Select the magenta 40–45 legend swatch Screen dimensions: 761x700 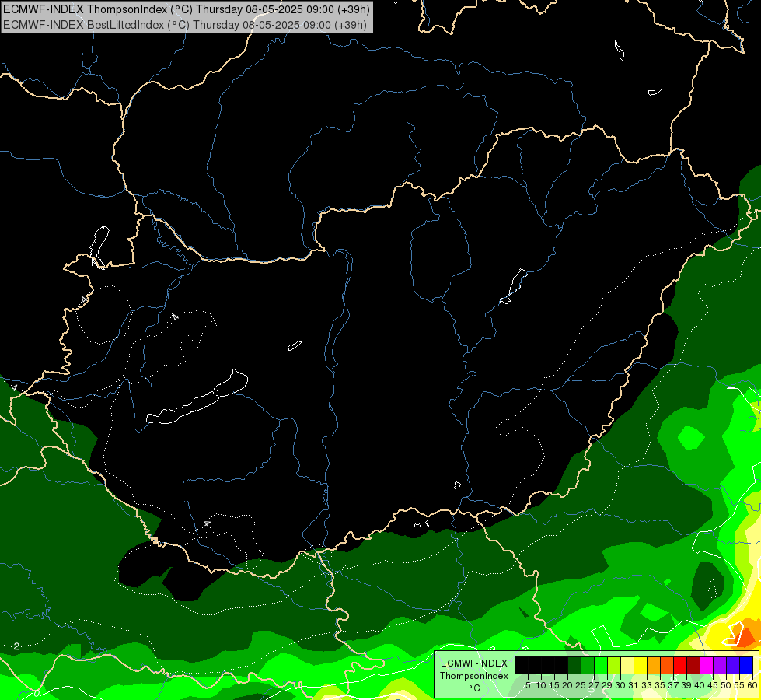tap(707, 665)
